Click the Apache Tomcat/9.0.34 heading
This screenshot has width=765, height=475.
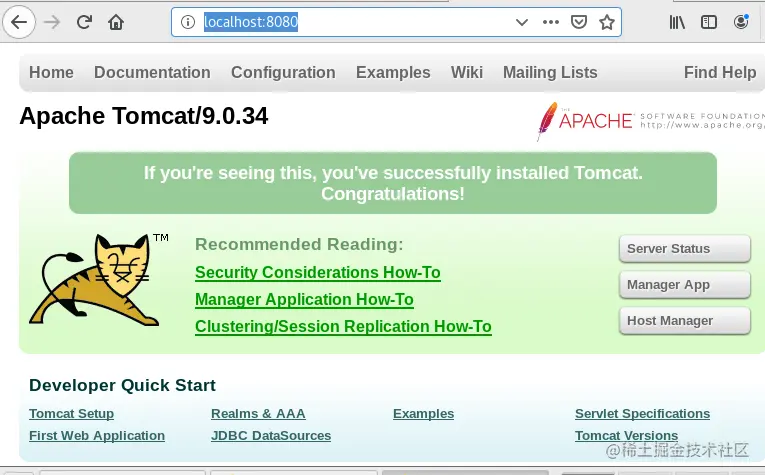(143, 116)
